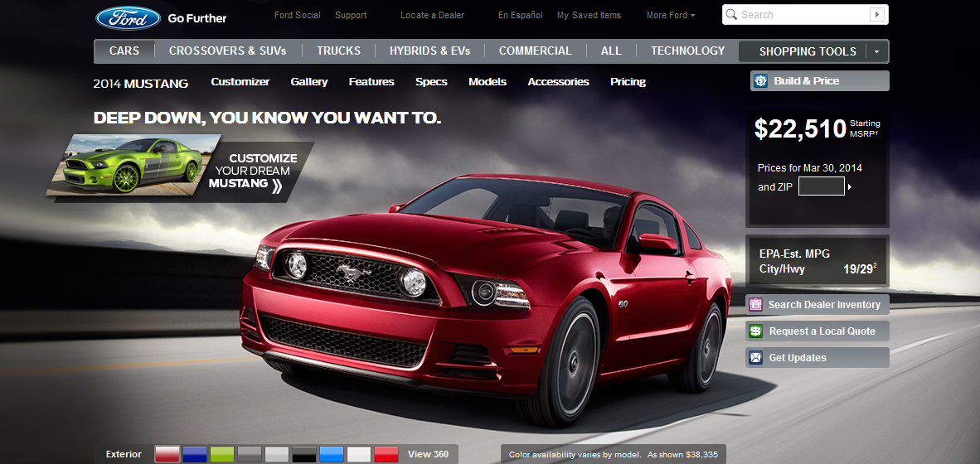Click the Build & Price gear icon
The width and height of the screenshot is (980, 464).
(760, 81)
